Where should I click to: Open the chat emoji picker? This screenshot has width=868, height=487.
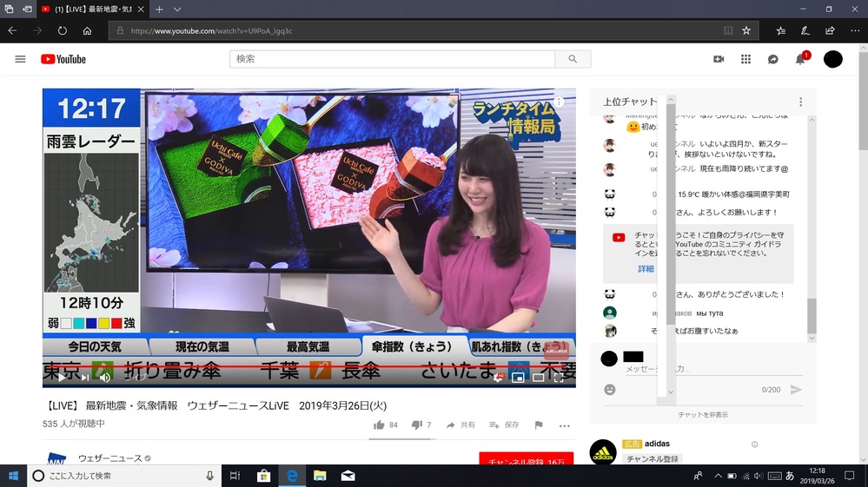(609, 390)
